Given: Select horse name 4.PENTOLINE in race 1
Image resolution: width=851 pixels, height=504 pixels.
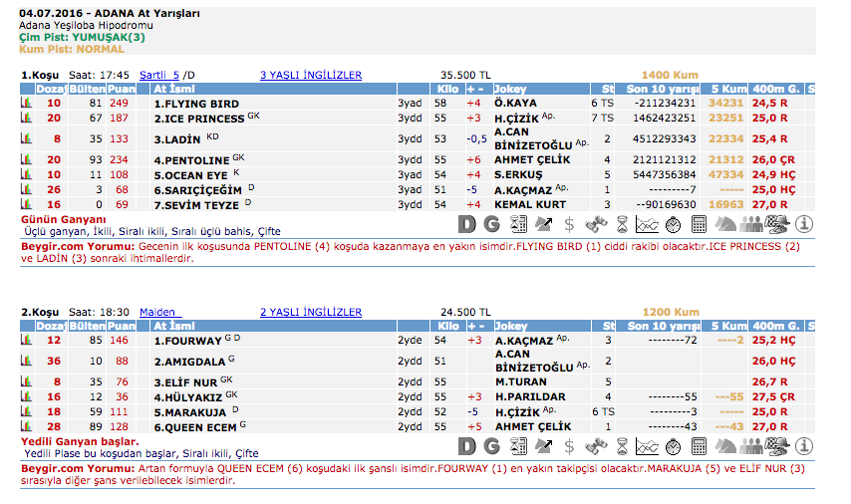Looking at the screenshot, I should [x=191, y=159].
